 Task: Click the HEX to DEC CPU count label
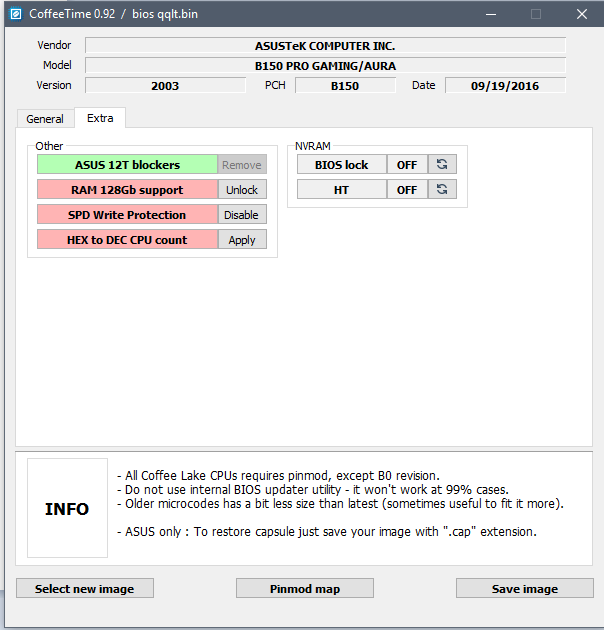coord(127,239)
